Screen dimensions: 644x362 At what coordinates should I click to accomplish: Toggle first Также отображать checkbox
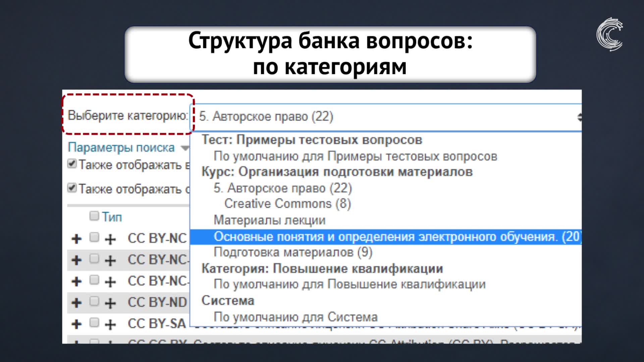click(x=72, y=164)
